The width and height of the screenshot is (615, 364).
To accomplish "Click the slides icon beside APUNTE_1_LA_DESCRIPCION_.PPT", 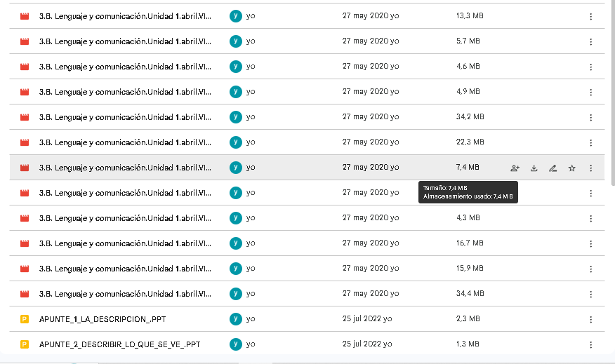I will (25, 319).
